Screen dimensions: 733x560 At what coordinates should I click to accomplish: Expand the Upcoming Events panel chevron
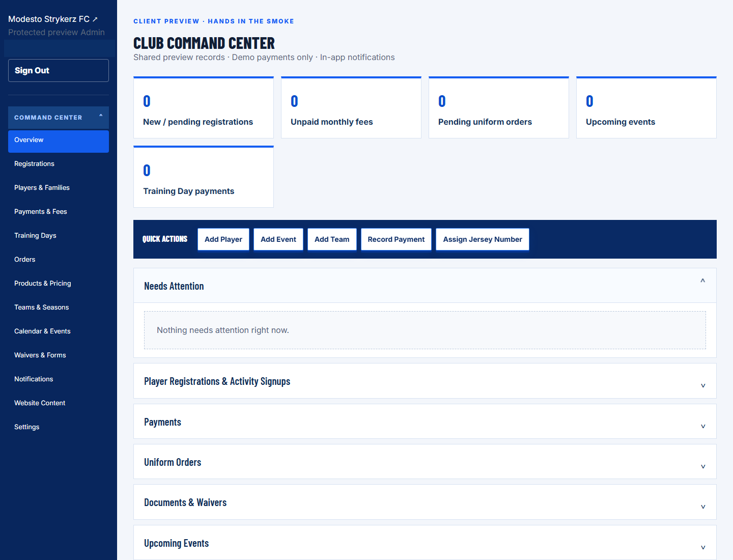[703, 547]
